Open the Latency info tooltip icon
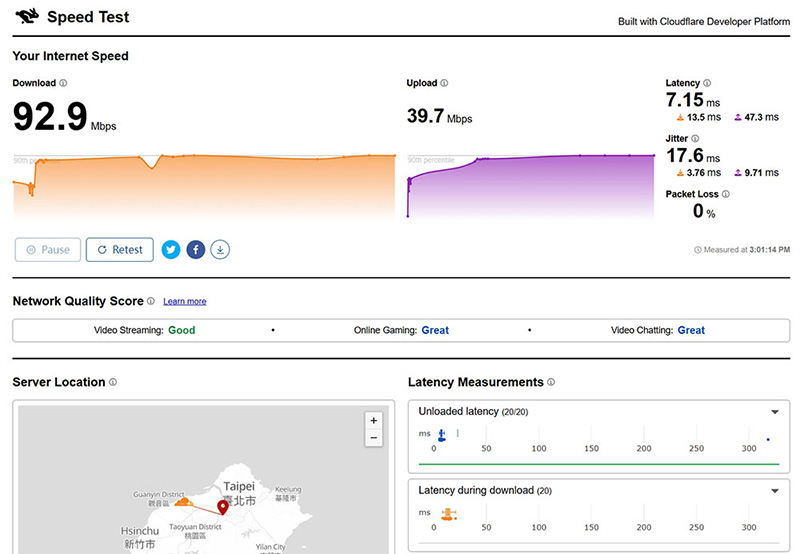 (707, 84)
